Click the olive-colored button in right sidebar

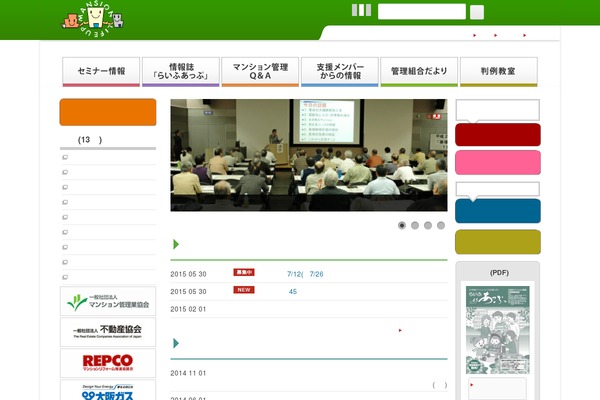498,242
